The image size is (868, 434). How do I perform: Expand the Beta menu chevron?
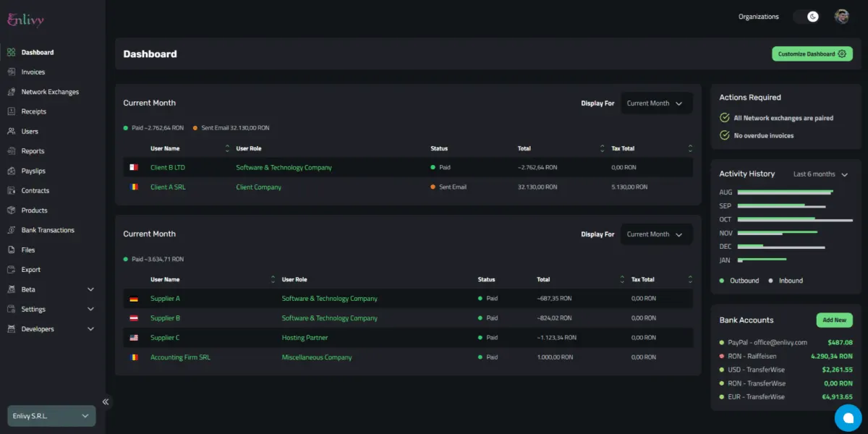click(x=90, y=289)
